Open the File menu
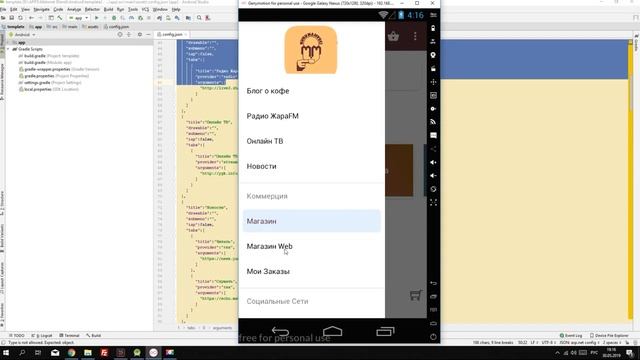 pyautogui.click(x=3, y=9)
